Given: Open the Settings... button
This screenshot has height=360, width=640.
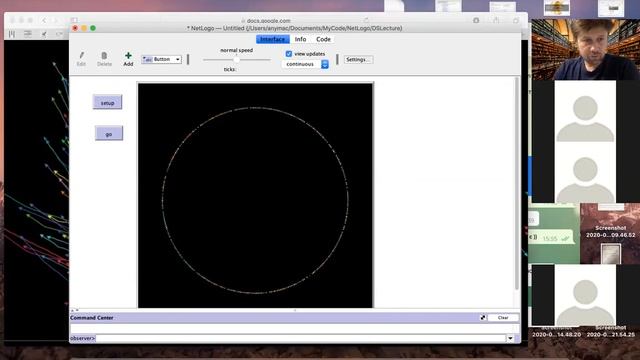Looking at the screenshot, I should [x=358, y=60].
